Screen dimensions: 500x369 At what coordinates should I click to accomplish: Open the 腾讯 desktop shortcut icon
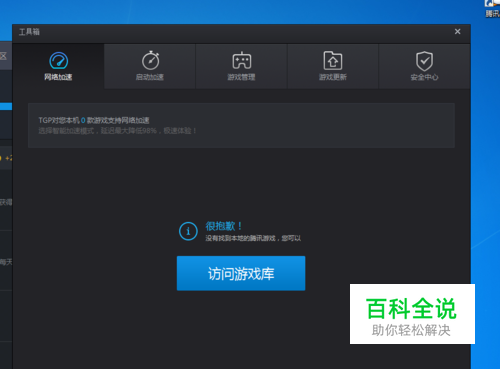click(x=493, y=8)
